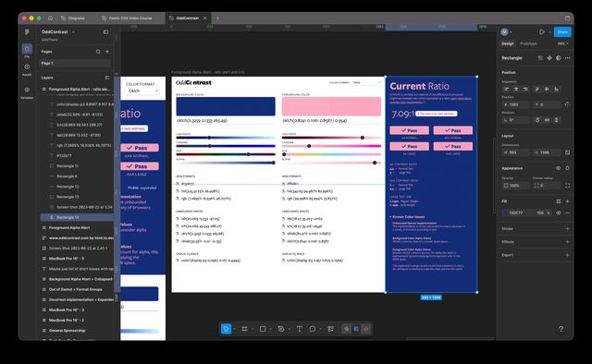
Task: Open the shape tools dropdown chevron
Action: click(271, 329)
